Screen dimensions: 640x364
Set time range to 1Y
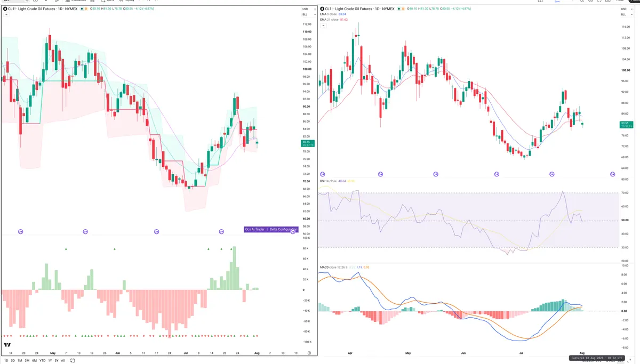click(50, 361)
